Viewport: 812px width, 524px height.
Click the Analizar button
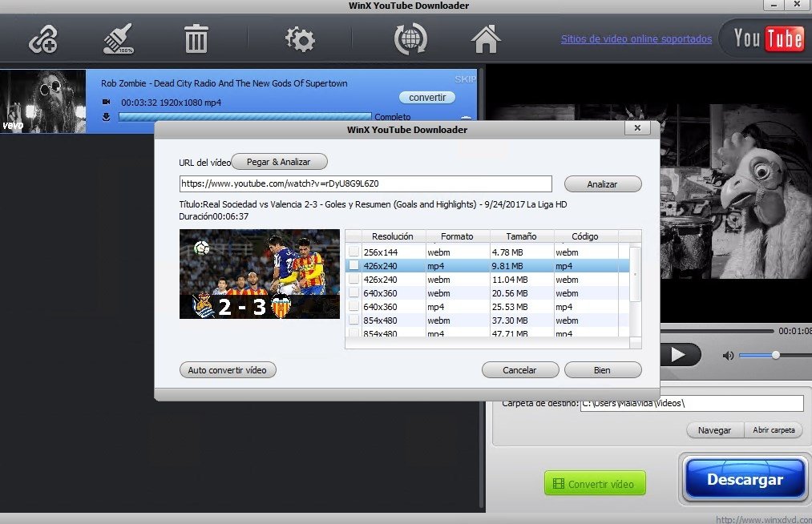(x=603, y=184)
